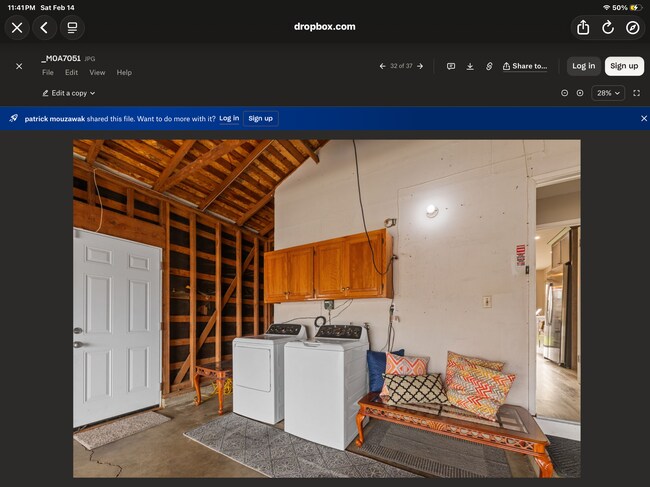Open the compass browser icon
Viewport: 650px width, 487px height.
(633, 27)
